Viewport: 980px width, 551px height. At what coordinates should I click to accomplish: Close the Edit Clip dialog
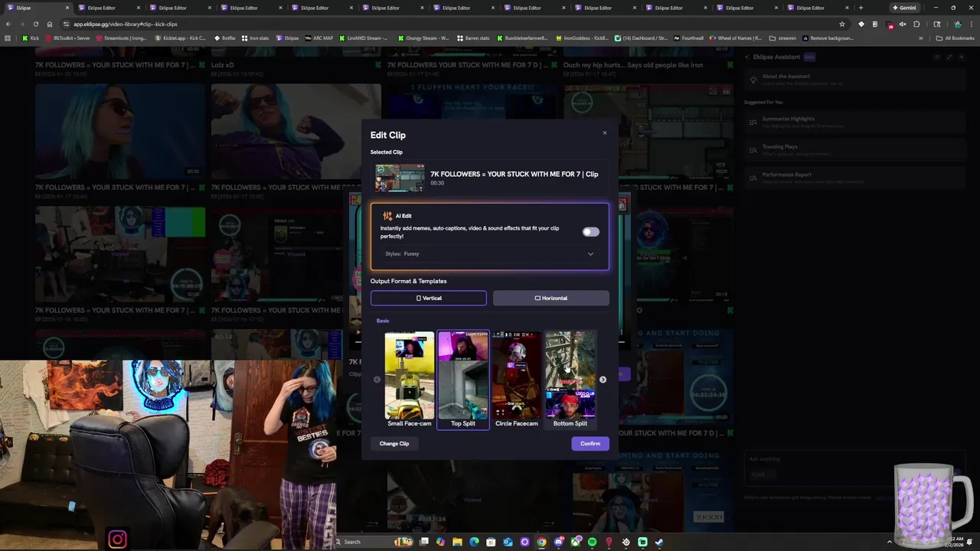(x=604, y=133)
